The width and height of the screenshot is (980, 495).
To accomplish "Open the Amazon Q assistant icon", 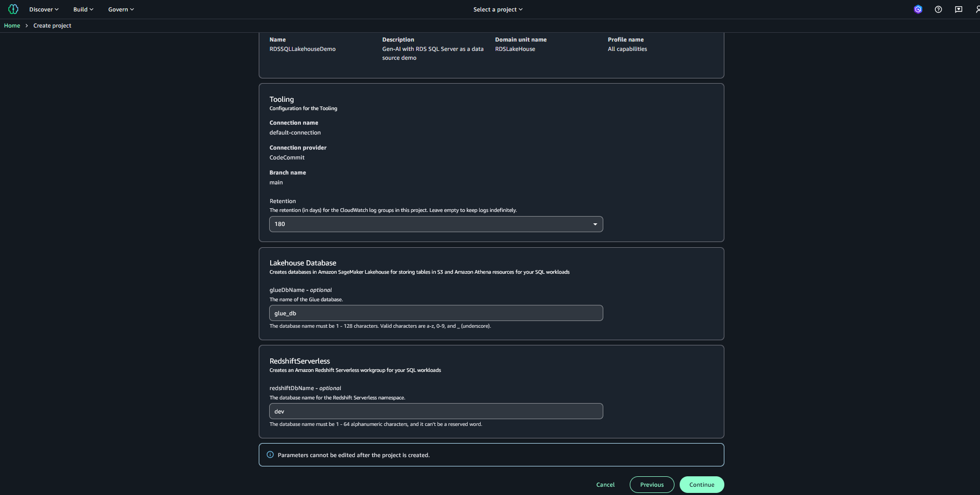I will (918, 9).
